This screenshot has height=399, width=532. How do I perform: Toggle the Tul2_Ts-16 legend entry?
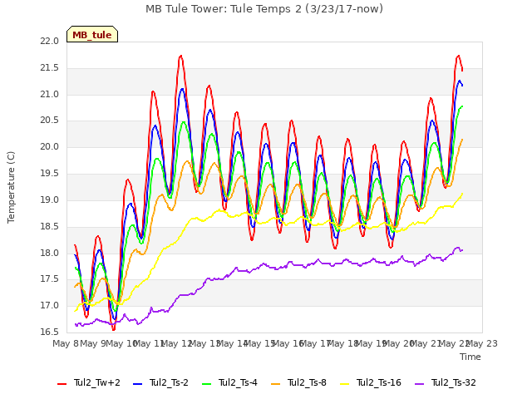(371, 382)
